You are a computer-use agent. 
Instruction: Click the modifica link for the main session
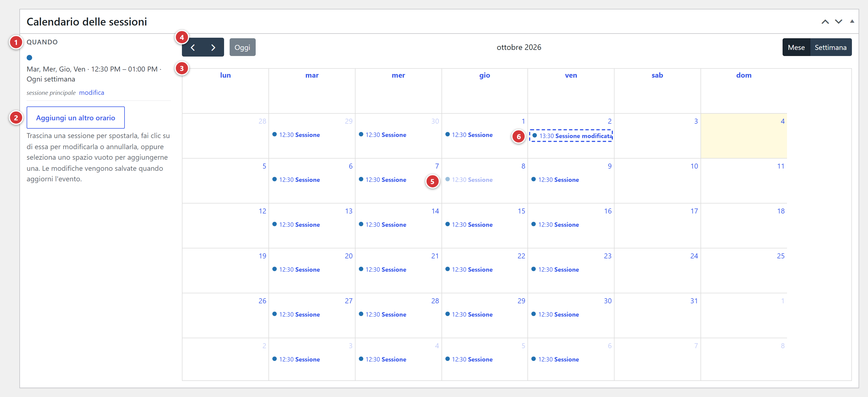[92, 93]
